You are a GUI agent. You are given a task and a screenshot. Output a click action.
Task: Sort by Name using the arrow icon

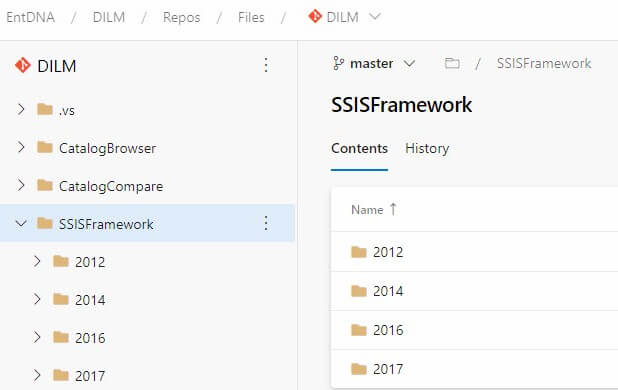(393, 209)
